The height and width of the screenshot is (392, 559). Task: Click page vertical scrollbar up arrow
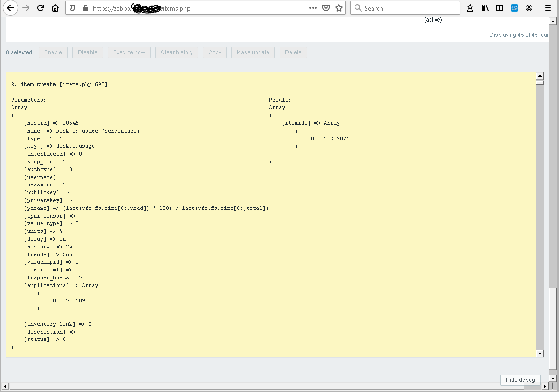553,22
